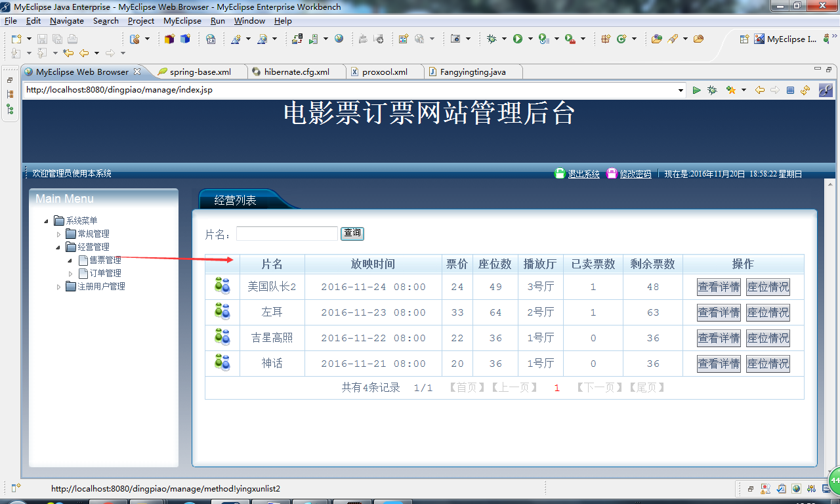Click the Save disk icon
840x504 pixels.
point(42,39)
